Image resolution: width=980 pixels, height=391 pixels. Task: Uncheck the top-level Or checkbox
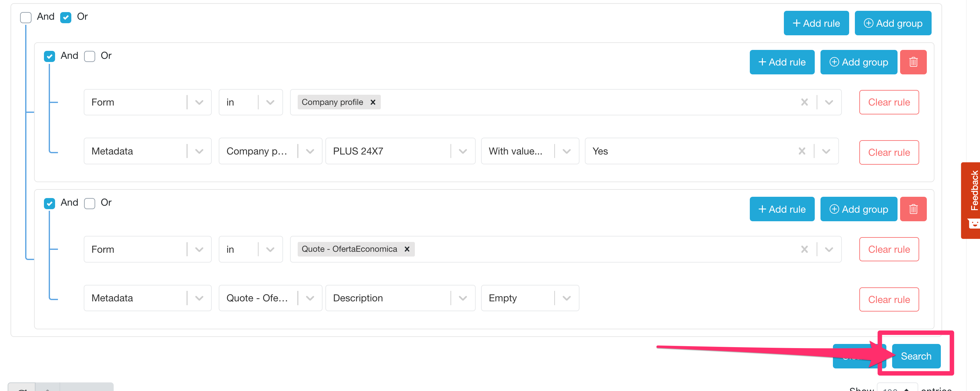point(66,17)
